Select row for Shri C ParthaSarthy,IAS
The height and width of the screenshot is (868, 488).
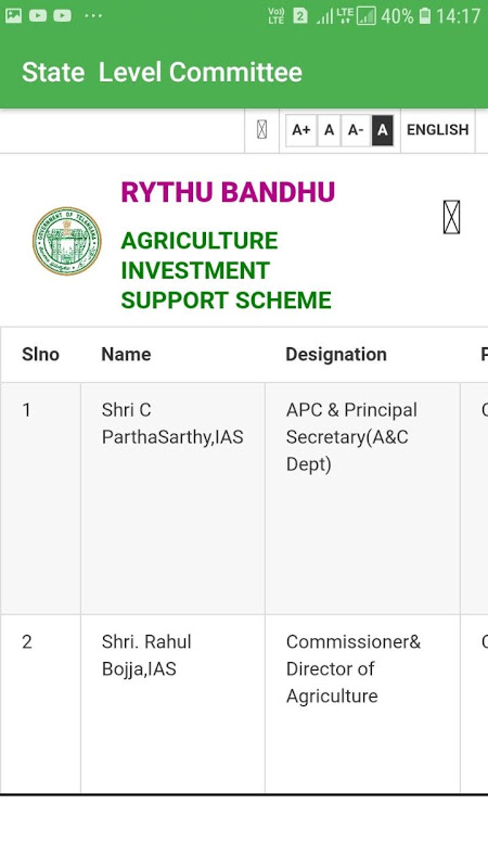click(172, 423)
